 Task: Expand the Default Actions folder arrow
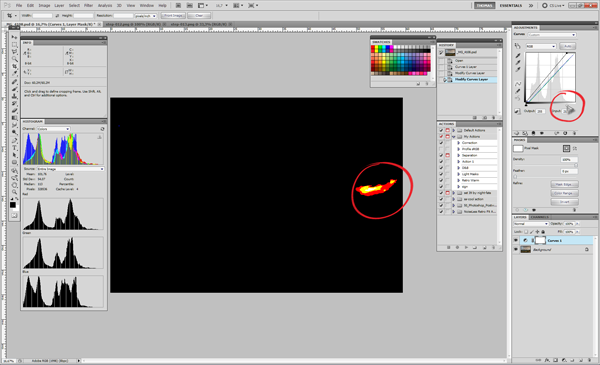tap(454, 130)
